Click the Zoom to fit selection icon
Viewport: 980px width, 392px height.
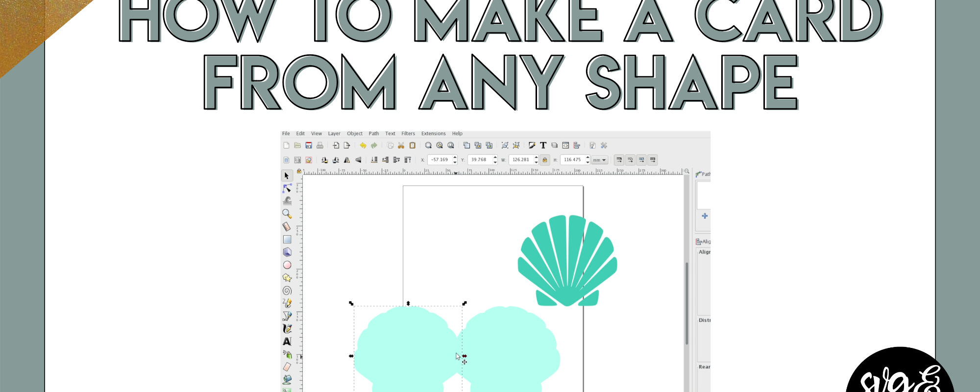[428, 145]
